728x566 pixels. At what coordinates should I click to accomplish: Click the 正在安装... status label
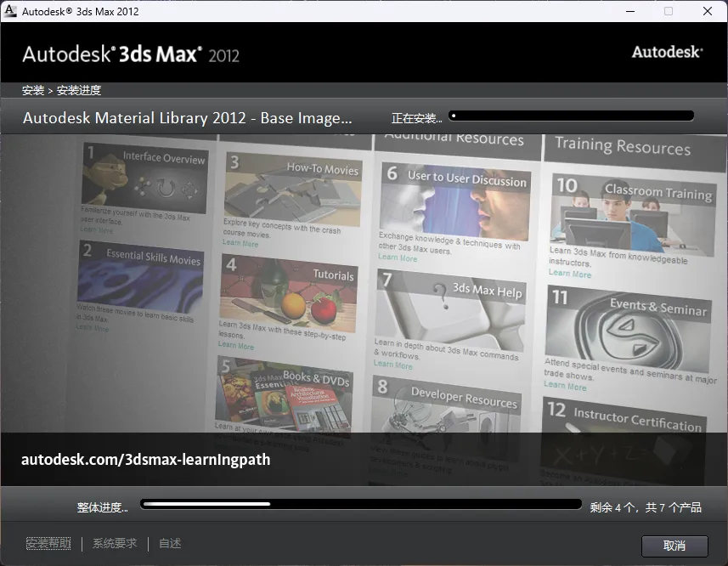(416, 118)
